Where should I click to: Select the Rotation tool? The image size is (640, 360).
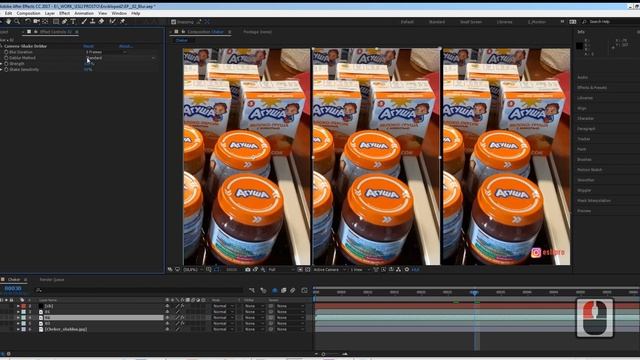click(x=27, y=21)
